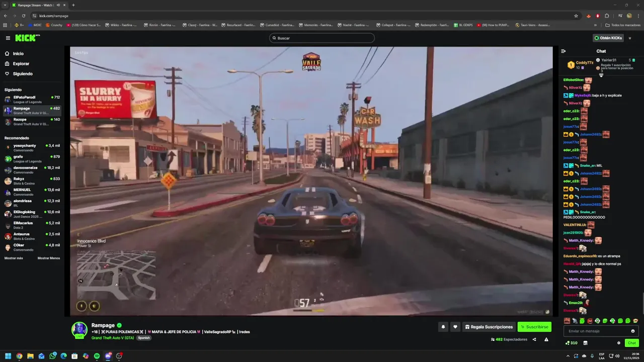The height and width of the screenshot is (362, 644).
Task: Expand the gift leaderboard chevron
Action: [x=601, y=75]
